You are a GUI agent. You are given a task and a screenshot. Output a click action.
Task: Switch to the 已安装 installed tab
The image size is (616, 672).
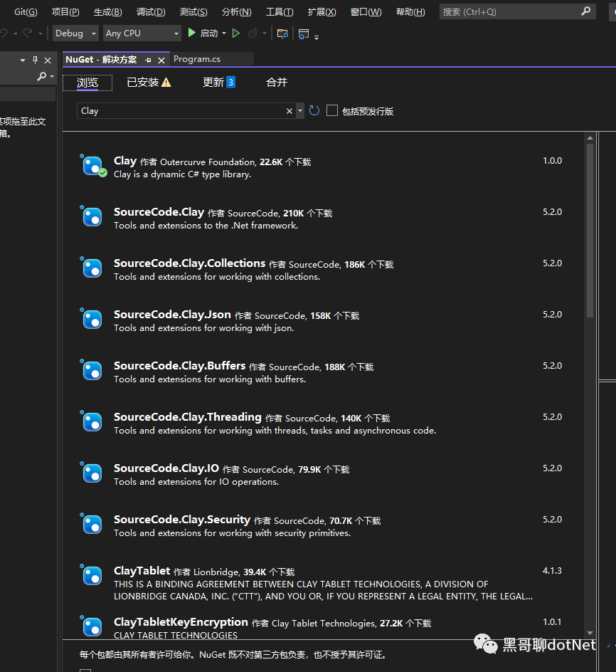[x=149, y=83]
